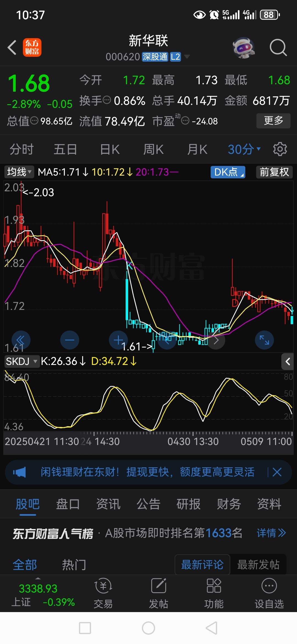Tap the MA5:1.71 moving average label
This screenshot has height=644, width=297.
coord(63,172)
